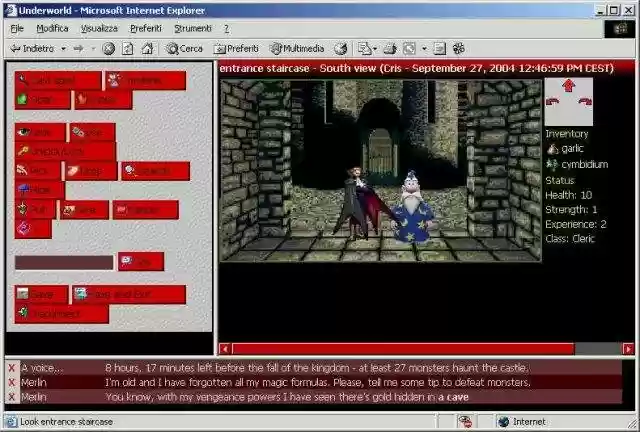Open the ? help menu
The width and height of the screenshot is (640, 432).
[x=227, y=28]
